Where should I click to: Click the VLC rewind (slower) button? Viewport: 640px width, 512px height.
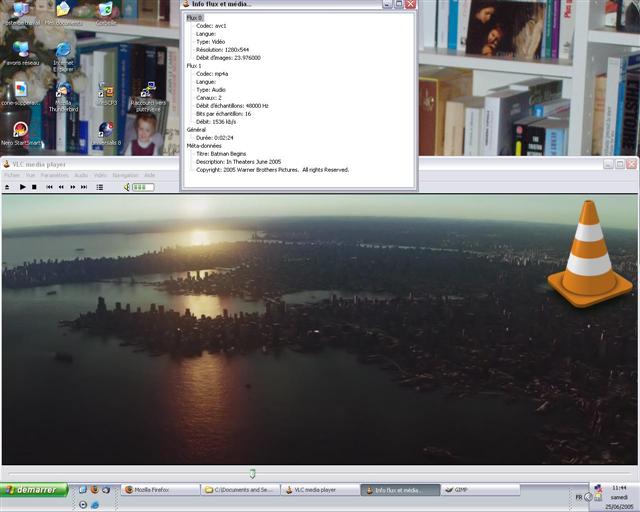[61, 187]
